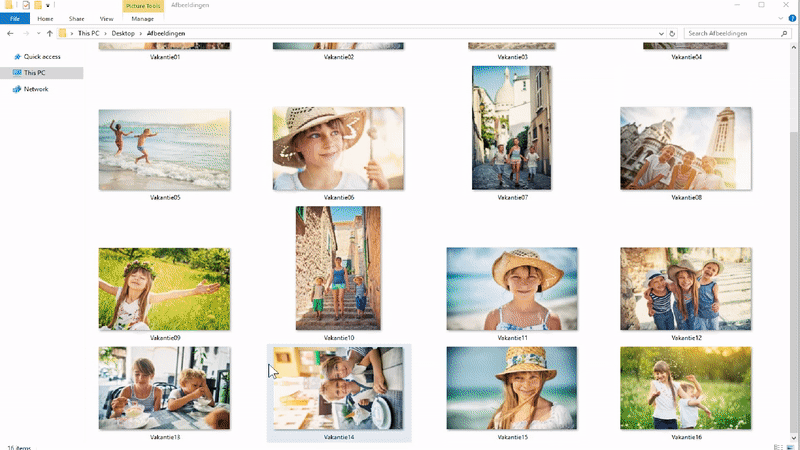Open the File menu
Screen dimensions: 800x450
click(x=15, y=18)
